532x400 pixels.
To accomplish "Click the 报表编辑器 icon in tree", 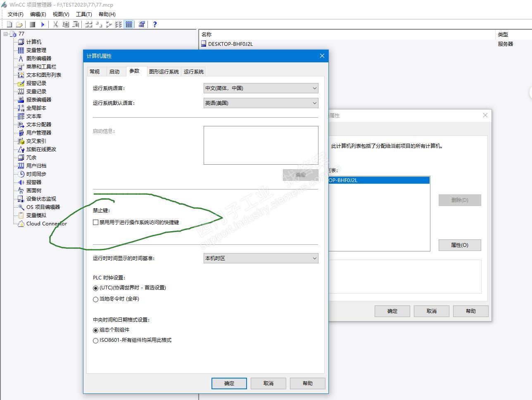I will tap(21, 99).
